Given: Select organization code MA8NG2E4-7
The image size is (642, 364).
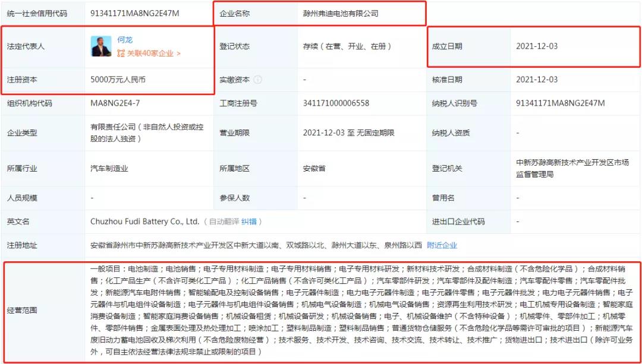Looking at the screenshot, I should pos(115,103).
